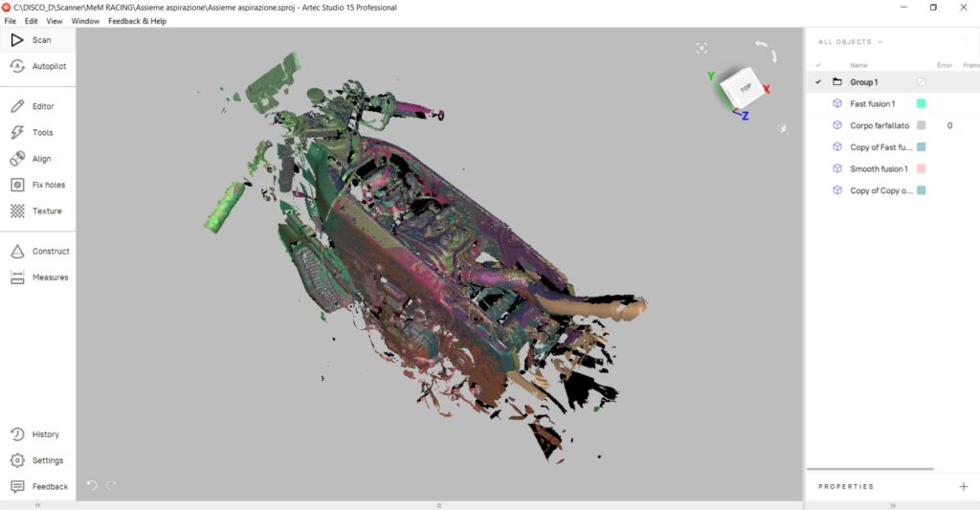Click the TOP face of the view cube
Viewport: 980px width, 510px height.
745,88
